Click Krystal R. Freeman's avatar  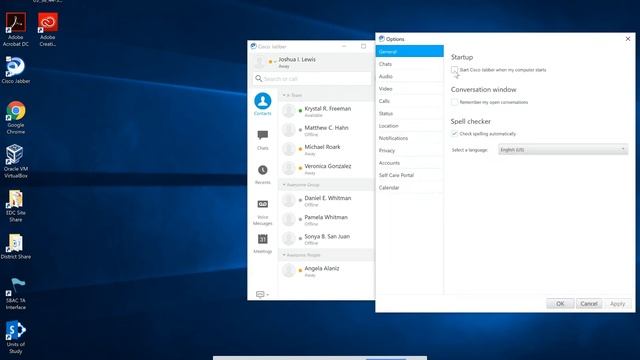[x=289, y=111]
